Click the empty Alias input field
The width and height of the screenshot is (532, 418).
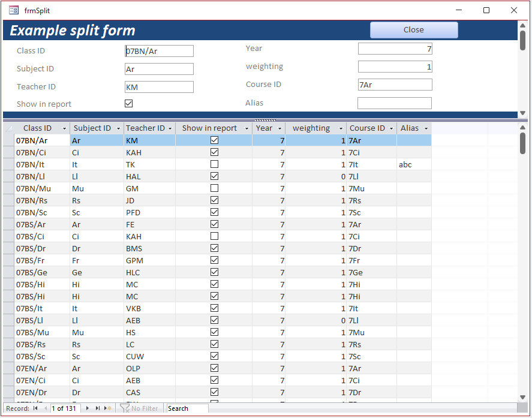(x=395, y=103)
